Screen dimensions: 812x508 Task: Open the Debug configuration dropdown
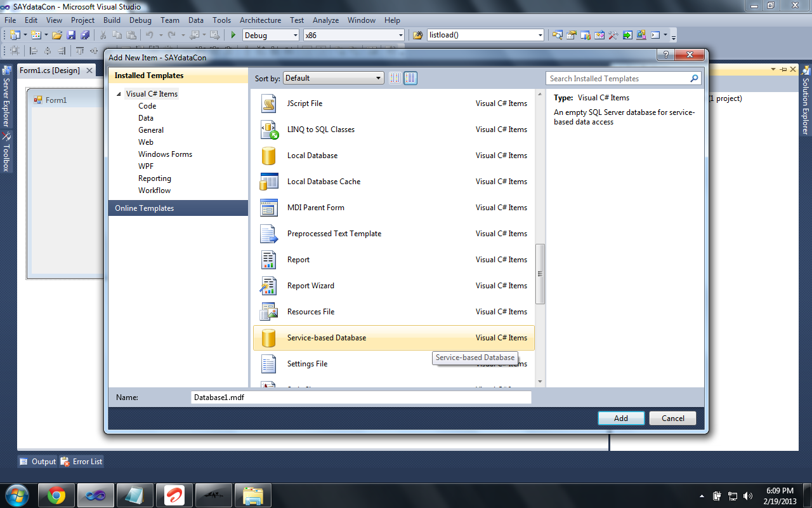click(271, 36)
